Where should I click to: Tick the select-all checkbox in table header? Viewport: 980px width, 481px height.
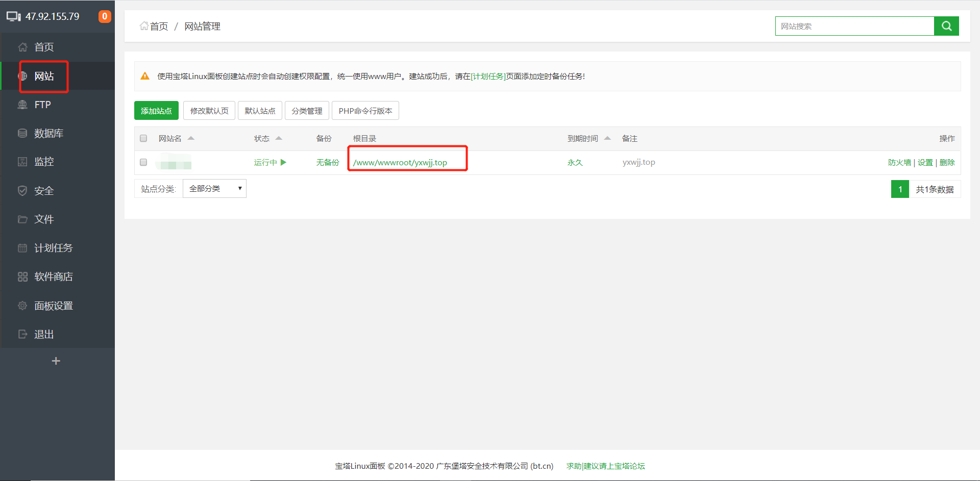coord(143,138)
